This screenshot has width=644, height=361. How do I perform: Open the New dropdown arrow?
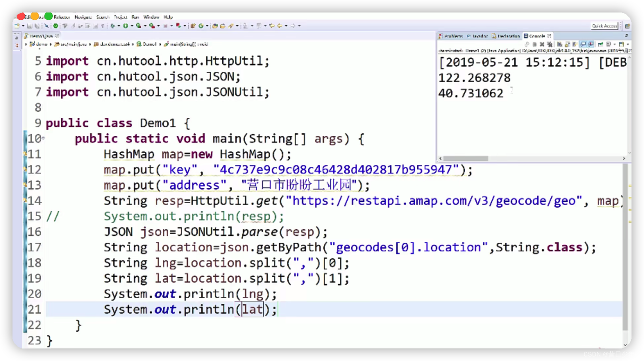coord(23,26)
